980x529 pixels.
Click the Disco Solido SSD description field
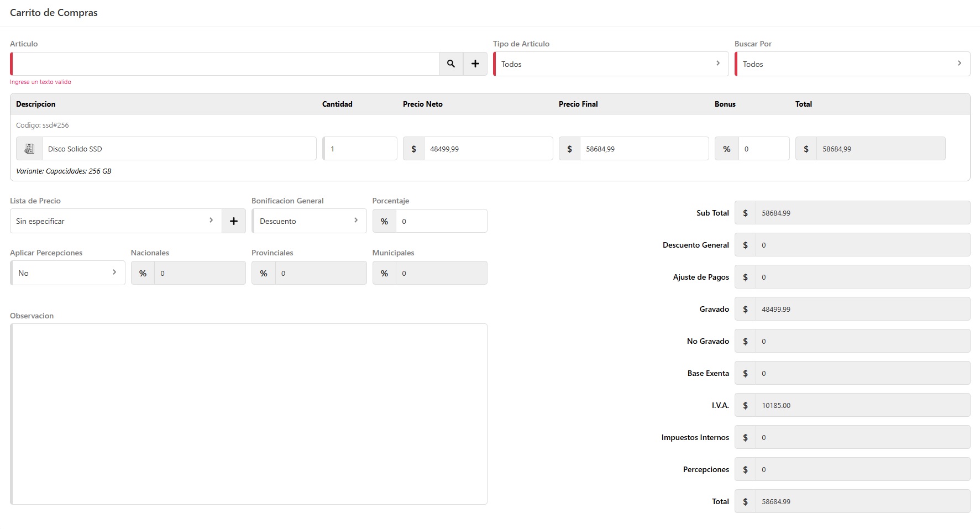tap(179, 149)
